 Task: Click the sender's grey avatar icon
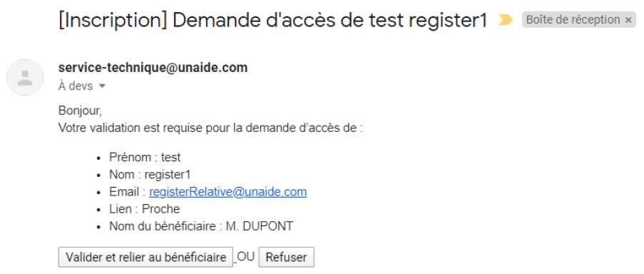pyautogui.click(x=25, y=77)
